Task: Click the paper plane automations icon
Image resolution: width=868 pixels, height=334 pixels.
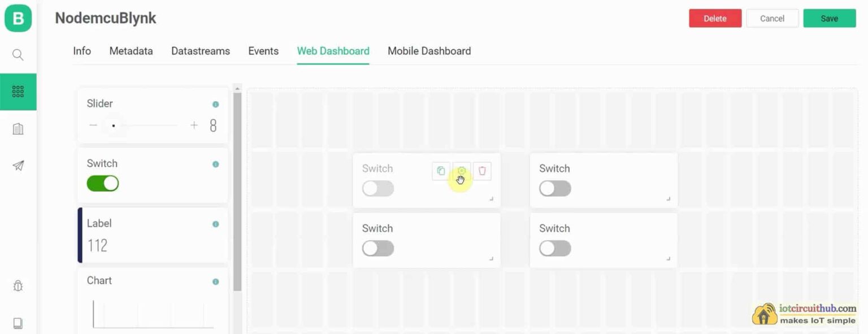Action: point(18,166)
